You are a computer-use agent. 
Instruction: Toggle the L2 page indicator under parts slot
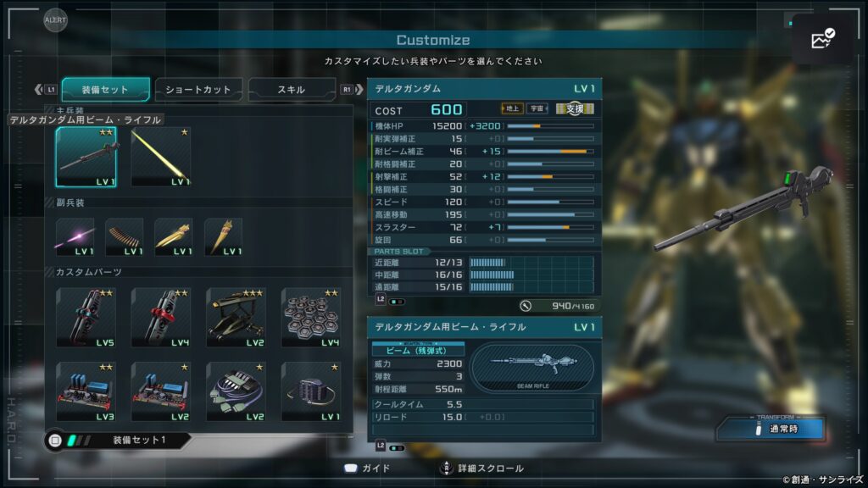tap(390, 301)
